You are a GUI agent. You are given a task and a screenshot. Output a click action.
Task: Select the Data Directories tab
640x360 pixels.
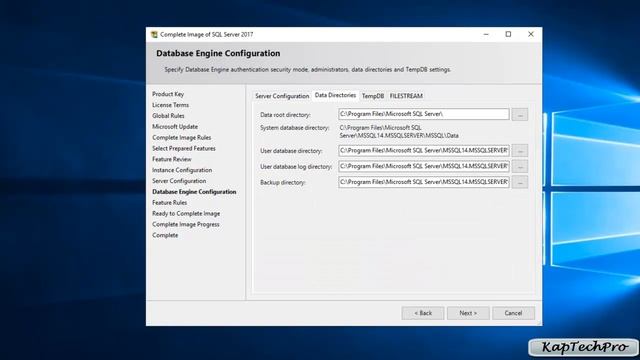point(335,95)
